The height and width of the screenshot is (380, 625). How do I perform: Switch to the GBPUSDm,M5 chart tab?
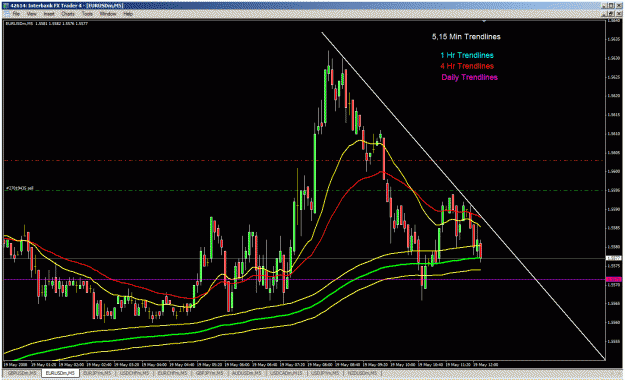click(x=22, y=373)
